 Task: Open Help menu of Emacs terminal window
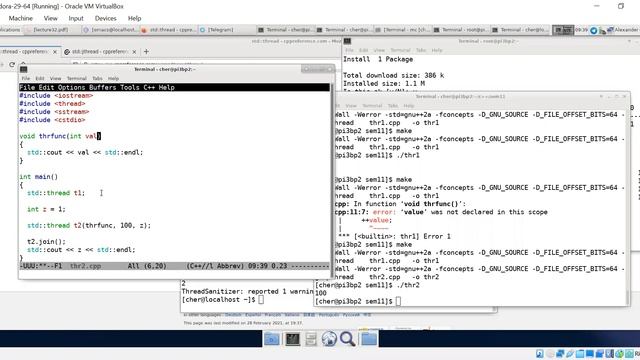click(x=113, y=78)
